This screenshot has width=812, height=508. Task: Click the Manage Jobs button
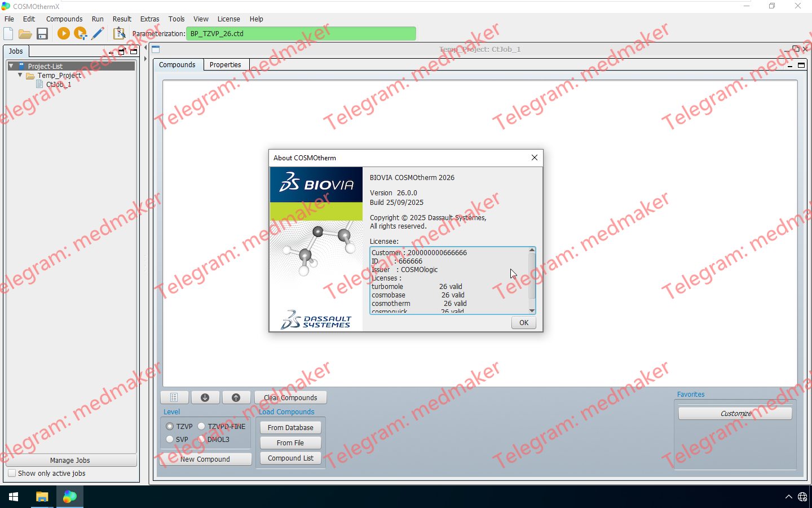(x=70, y=461)
